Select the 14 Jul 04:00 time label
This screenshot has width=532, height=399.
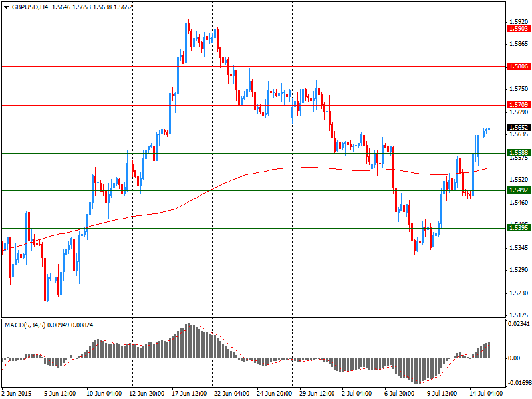point(486,394)
